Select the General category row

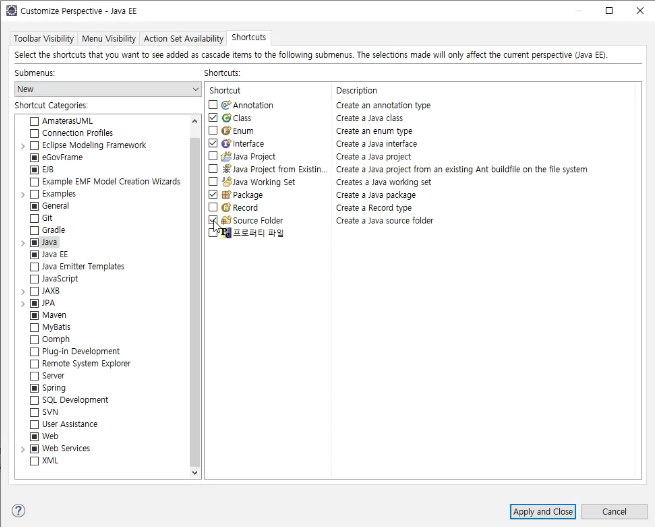56,206
